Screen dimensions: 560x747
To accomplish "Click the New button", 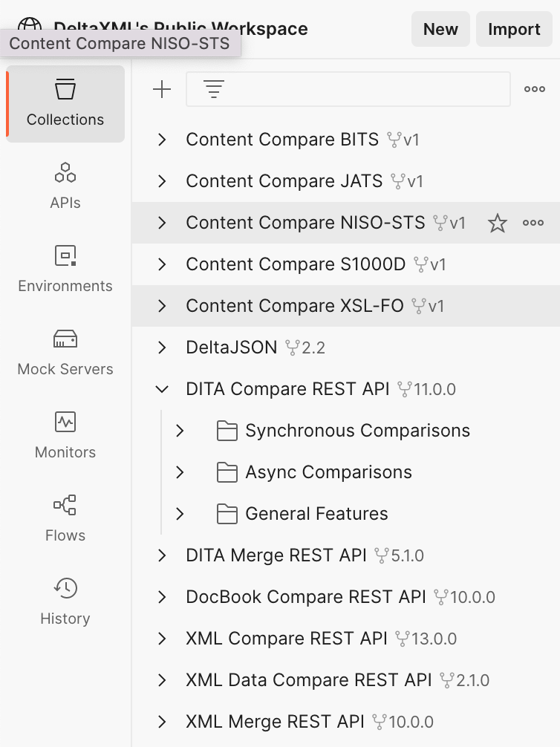I will (440, 30).
